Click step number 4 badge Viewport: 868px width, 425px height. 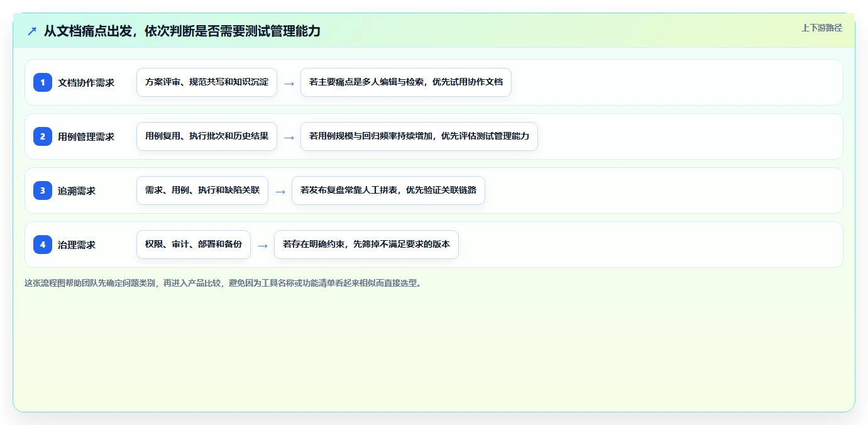pos(43,245)
